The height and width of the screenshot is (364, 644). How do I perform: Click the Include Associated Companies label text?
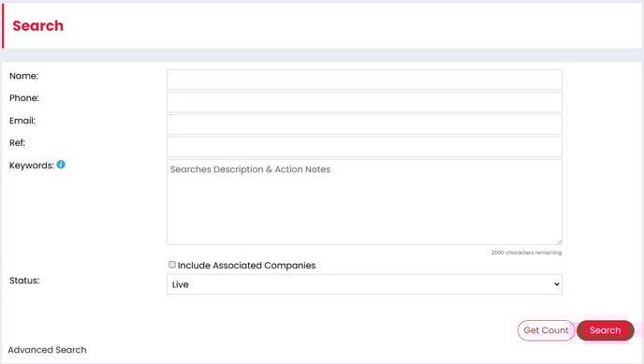246,266
